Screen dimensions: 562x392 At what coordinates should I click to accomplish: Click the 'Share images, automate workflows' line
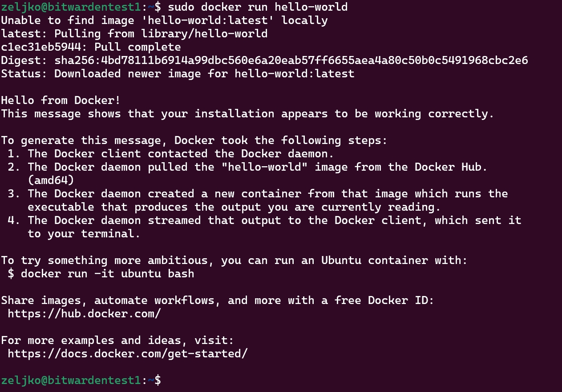(218, 300)
